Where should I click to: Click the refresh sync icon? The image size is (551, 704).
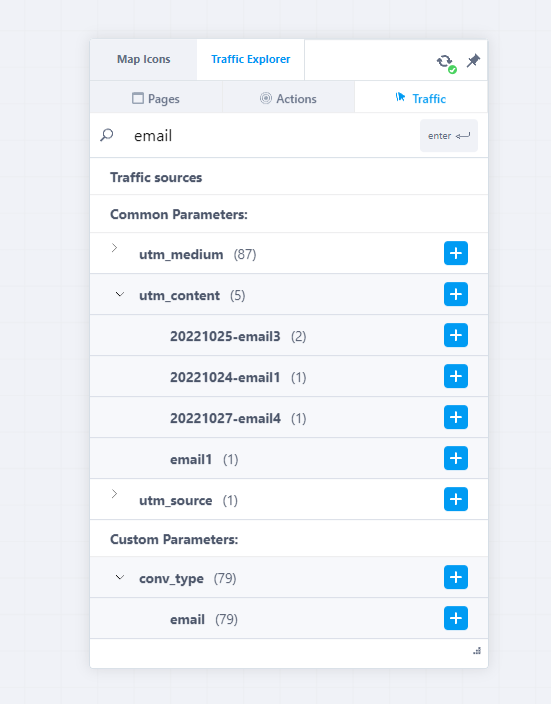[445, 62]
